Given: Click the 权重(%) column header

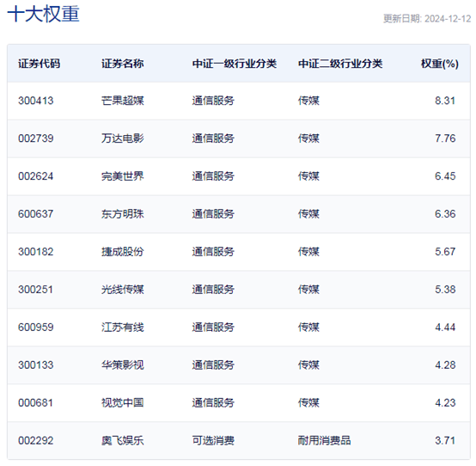Looking at the screenshot, I should point(440,64).
